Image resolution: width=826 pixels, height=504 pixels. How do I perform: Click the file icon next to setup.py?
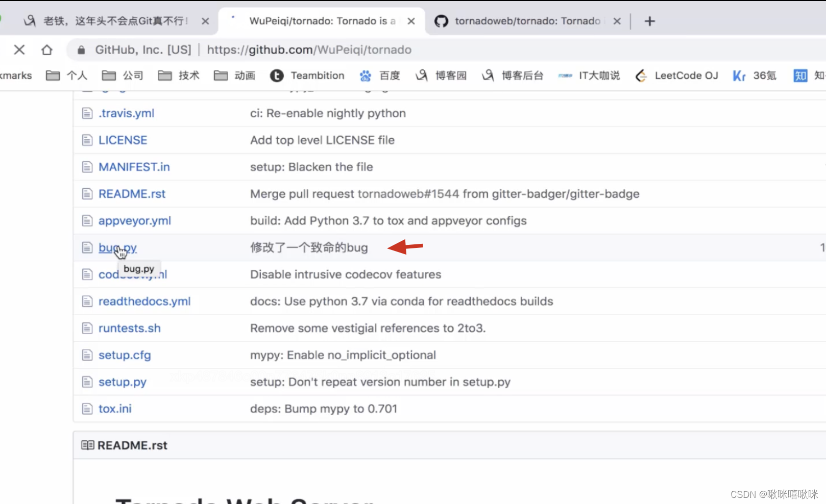(87, 382)
